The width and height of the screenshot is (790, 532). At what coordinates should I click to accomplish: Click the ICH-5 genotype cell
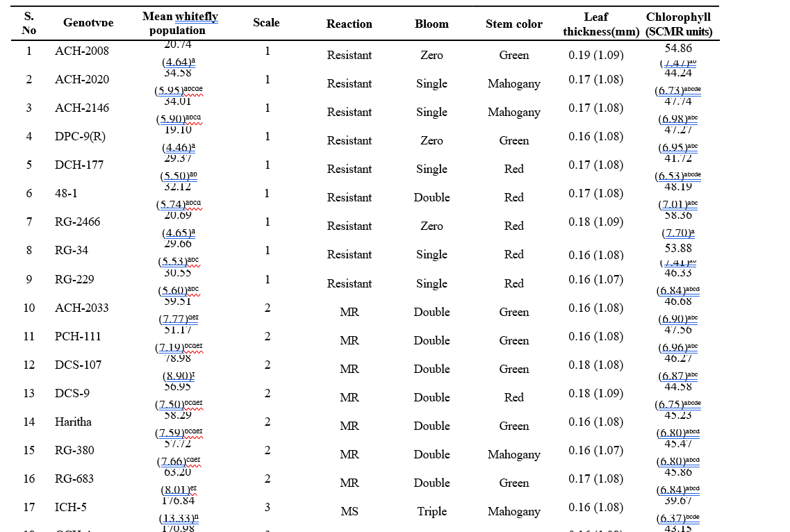71,507
